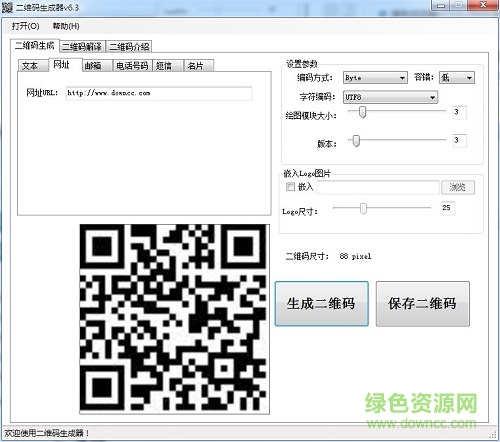
Task: Click the 欢迎使用二维码生成器 status text
Action: pyautogui.click(x=47, y=433)
